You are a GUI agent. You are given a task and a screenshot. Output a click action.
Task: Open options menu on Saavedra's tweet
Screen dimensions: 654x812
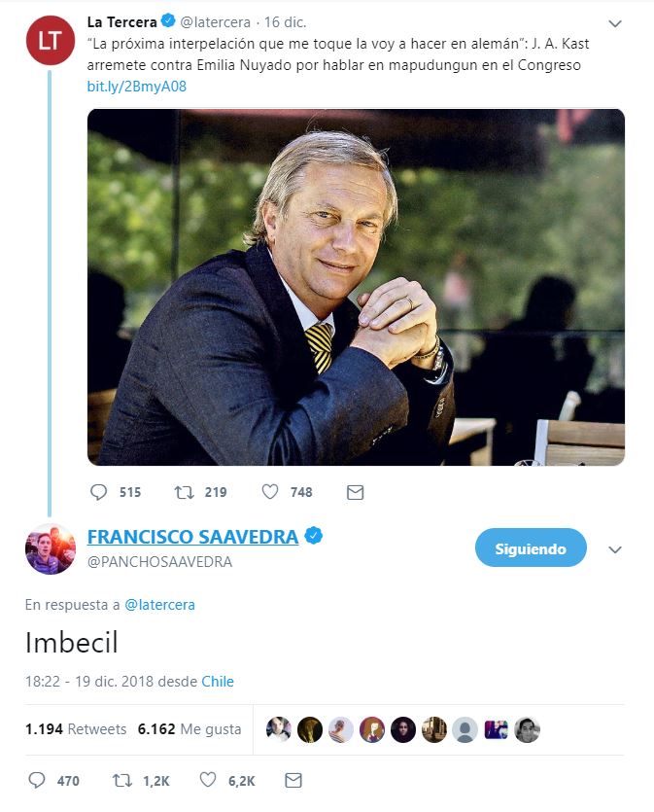coord(613,547)
